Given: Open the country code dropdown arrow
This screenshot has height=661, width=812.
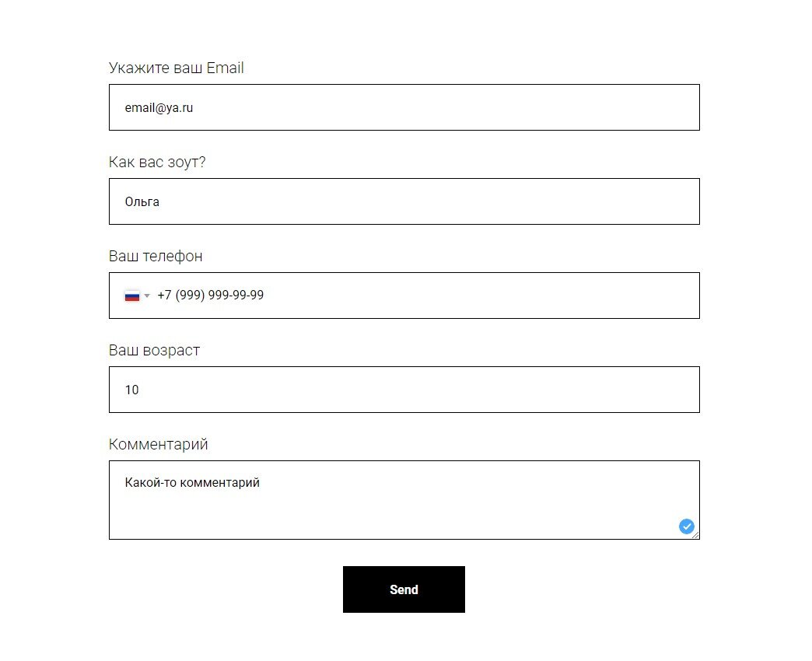Looking at the screenshot, I should pos(147,296).
